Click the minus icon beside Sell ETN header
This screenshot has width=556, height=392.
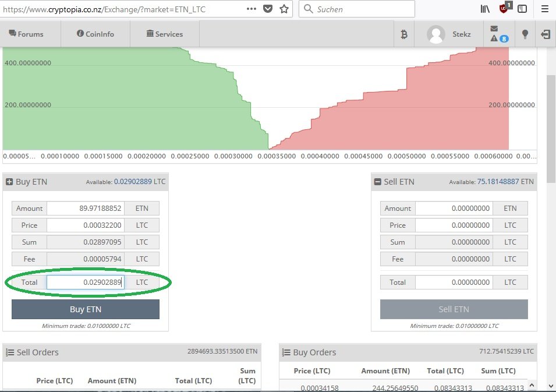coord(378,182)
